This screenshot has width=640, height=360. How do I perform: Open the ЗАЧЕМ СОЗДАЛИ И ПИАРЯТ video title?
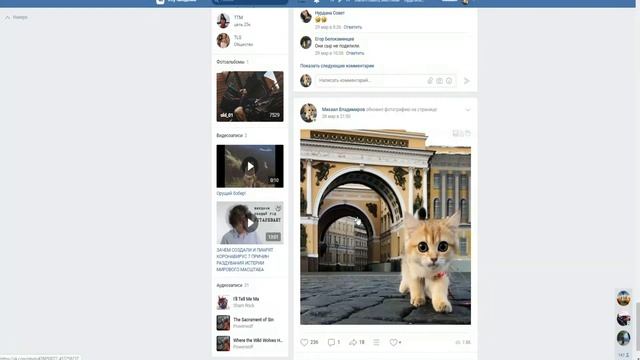pyautogui.click(x=245, y=260)
